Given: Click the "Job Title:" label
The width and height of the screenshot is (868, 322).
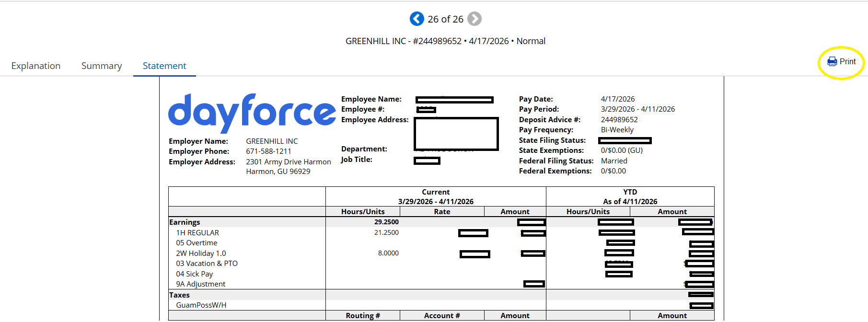Looking at the screenshot, I should pos(357,160).
